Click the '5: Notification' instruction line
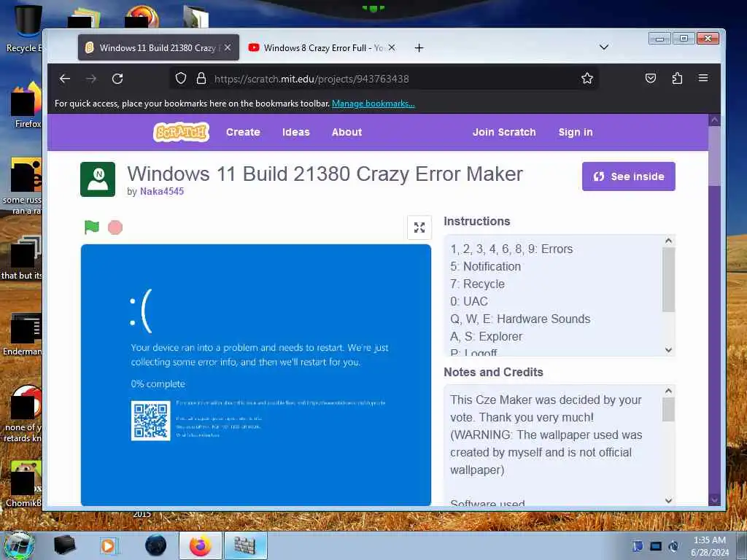Screen dimensions: 747x560 coord(485,267)
